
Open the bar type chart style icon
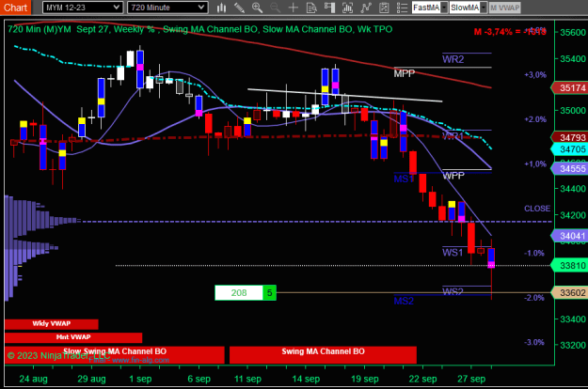pyautogui.click(x=222, y=8)
